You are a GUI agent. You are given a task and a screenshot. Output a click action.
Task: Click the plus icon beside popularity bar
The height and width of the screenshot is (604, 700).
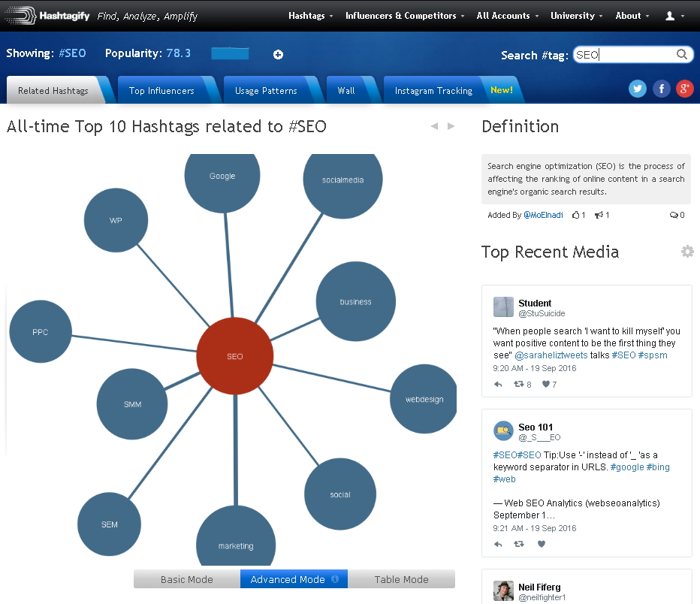click(278, 54)
